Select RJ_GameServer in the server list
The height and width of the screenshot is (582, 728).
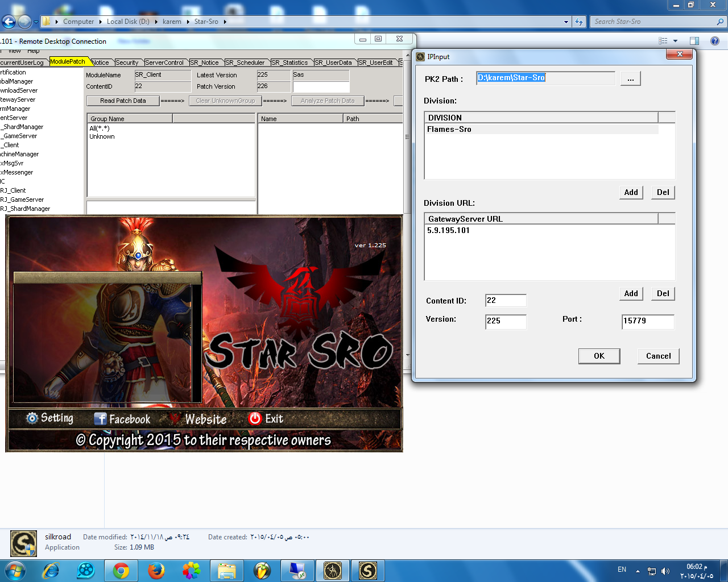pos(22,199)
